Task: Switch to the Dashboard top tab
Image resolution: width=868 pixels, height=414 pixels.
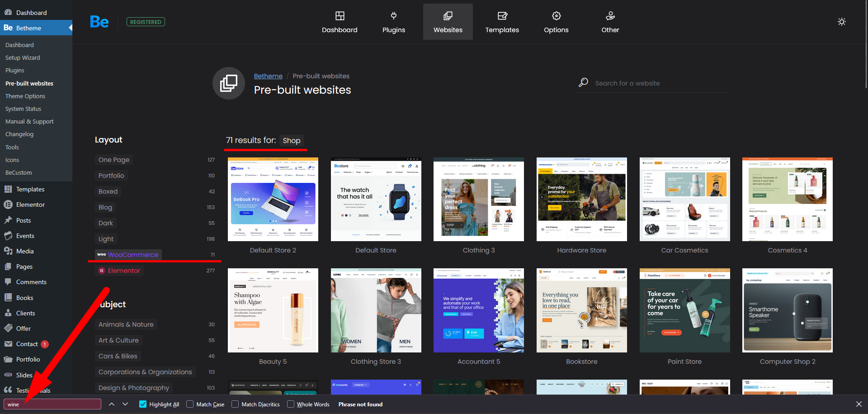Action: pyautogui.click(x=340, y=22)
